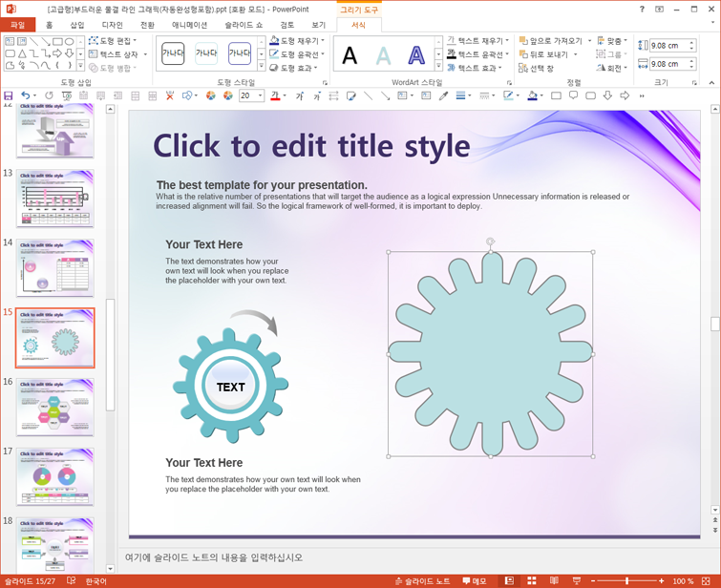
Task: Insert a 텍스트 상자 text box
Action: pyautogui.click(x=117, y=54)
